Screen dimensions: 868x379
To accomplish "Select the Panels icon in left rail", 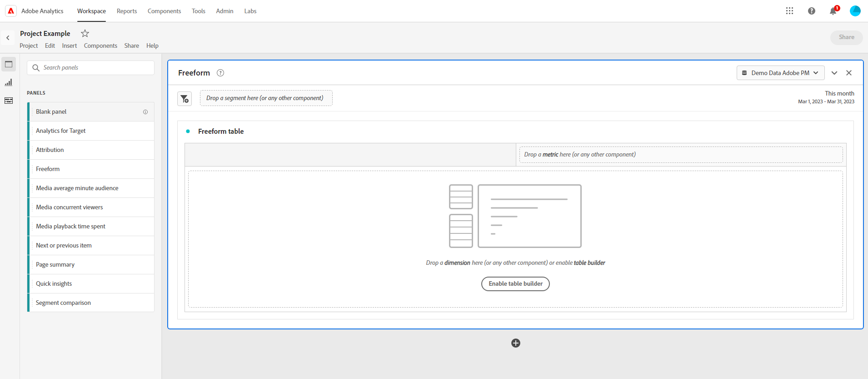I will (9, 64).
